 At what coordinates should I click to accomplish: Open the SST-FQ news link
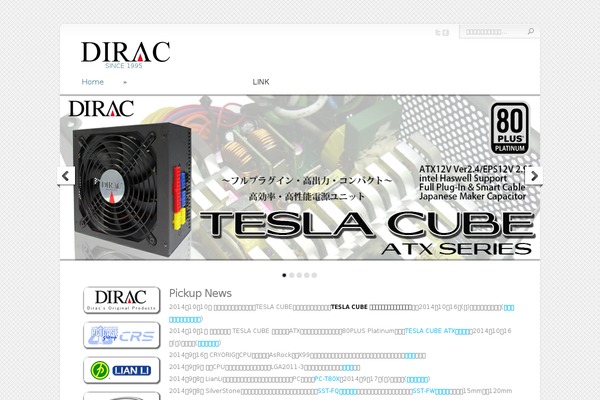click(337, 391)
